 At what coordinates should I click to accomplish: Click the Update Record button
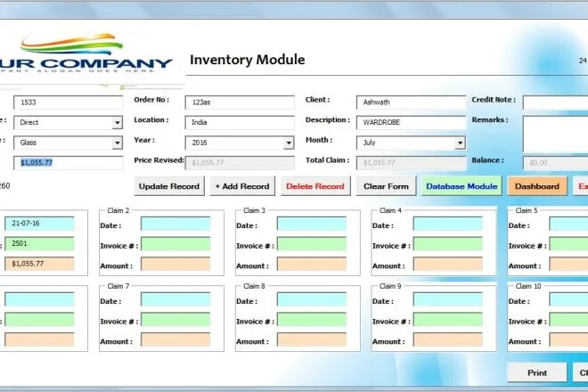[x=169, y=186]
